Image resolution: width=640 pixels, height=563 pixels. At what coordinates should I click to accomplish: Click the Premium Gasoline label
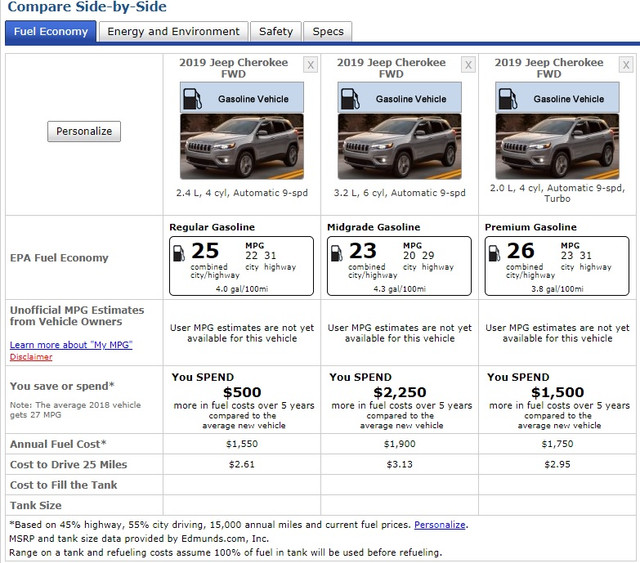(x=531, y=227)
